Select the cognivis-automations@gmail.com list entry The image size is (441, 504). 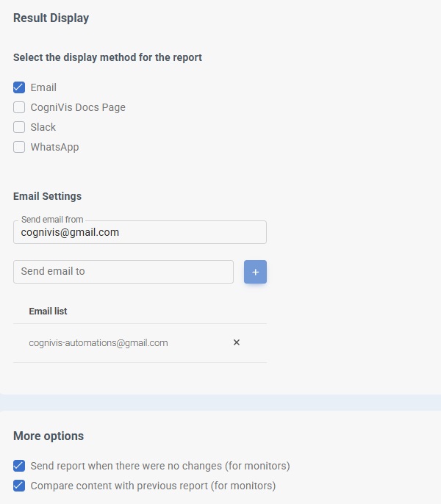(x=98, y=342)
